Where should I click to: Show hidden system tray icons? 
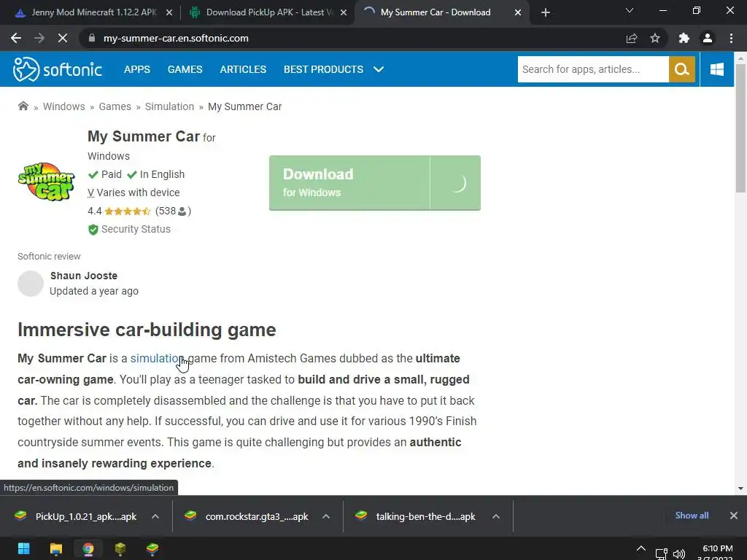pyautogui.click(x=641, y=549)
